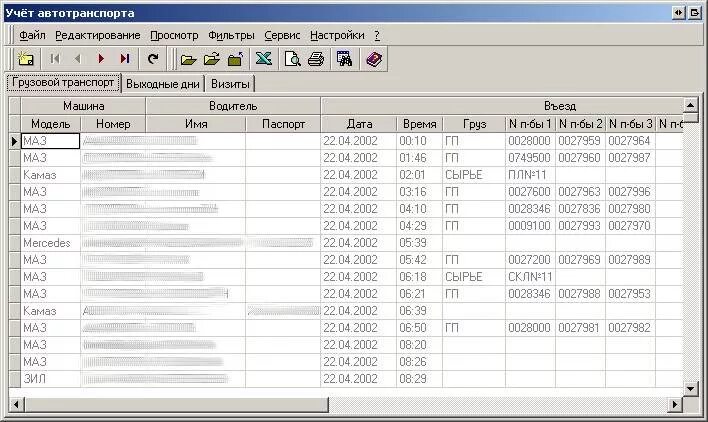Screen dimensions: 708x422
Task: Open print preview with magnifier page icon
Action: (292, 59)
